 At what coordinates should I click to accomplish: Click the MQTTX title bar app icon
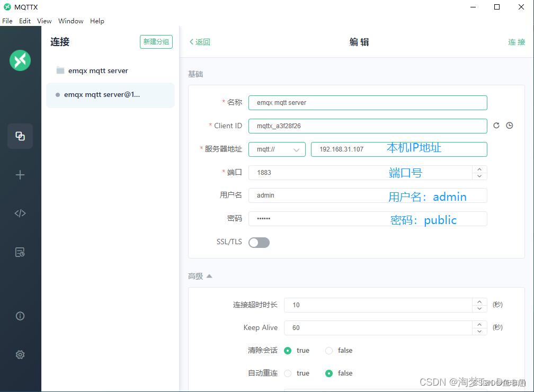[7, 7]
